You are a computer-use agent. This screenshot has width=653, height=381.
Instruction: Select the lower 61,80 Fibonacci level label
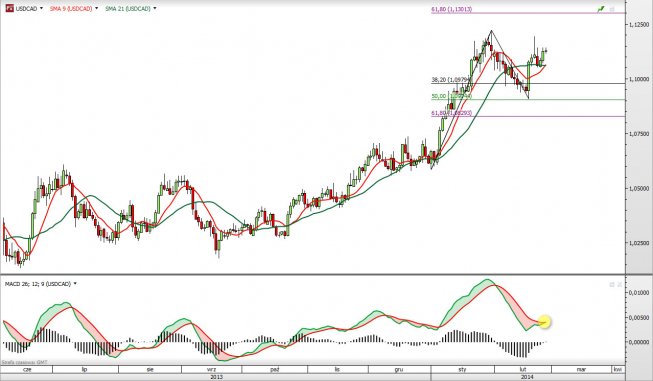pos(451,113)
